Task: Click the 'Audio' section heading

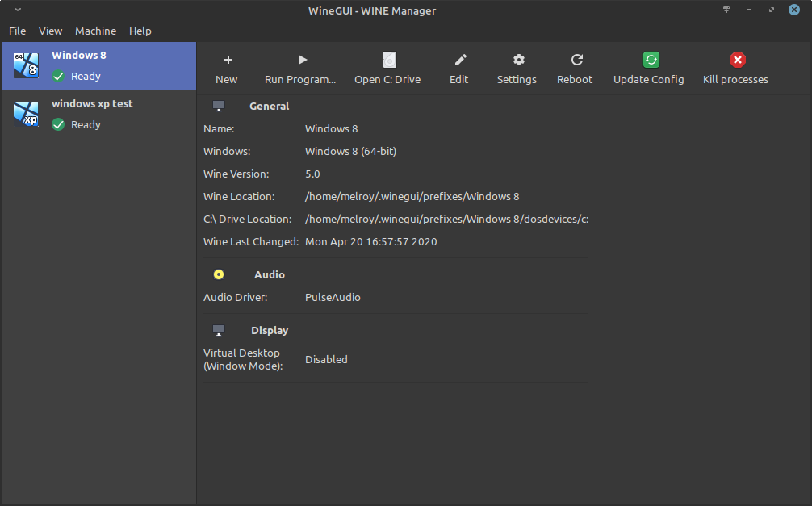Action: (x=270, y=275)
